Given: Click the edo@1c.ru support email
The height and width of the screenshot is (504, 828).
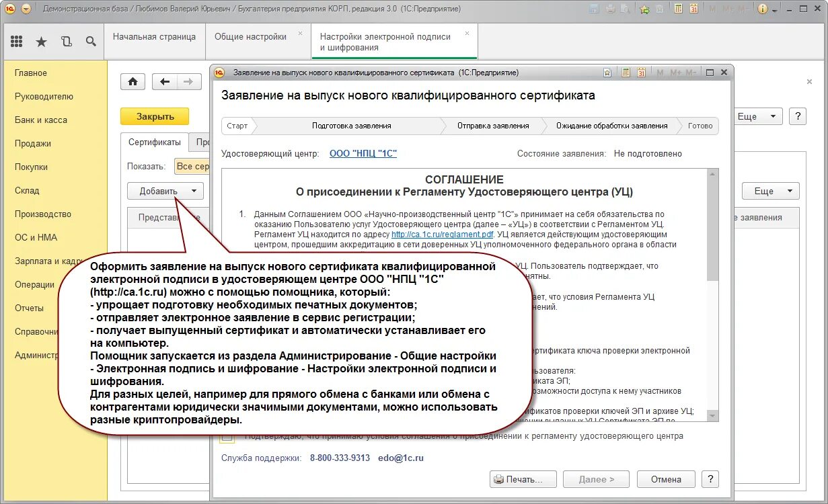Looking at the screenshot, I should 400,458.
